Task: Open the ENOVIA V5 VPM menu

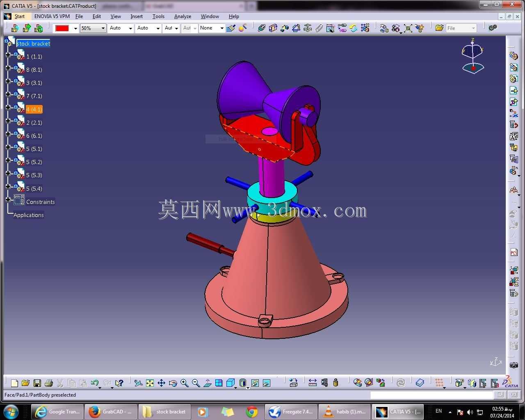Action: pos(52,16)
